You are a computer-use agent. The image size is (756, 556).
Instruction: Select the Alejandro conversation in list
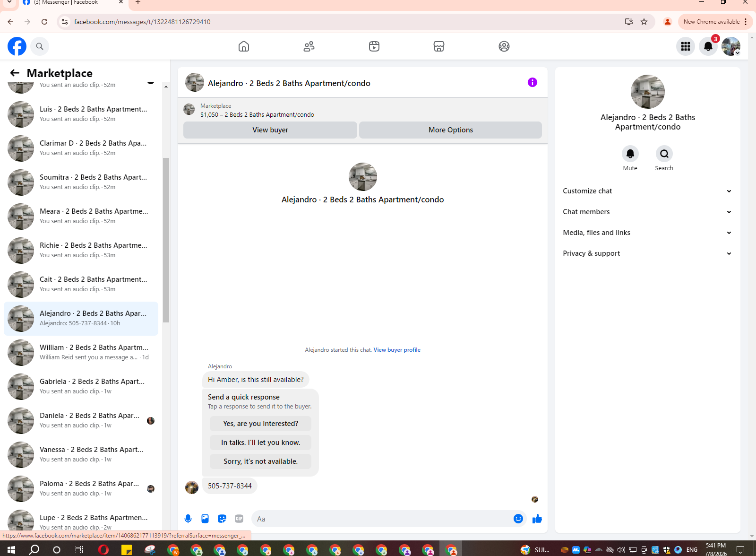pyautogui.click(x=81, y=319)
